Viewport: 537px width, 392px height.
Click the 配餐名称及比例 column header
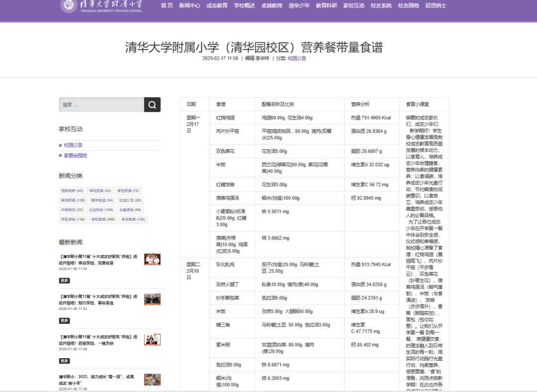click(300, 104)
